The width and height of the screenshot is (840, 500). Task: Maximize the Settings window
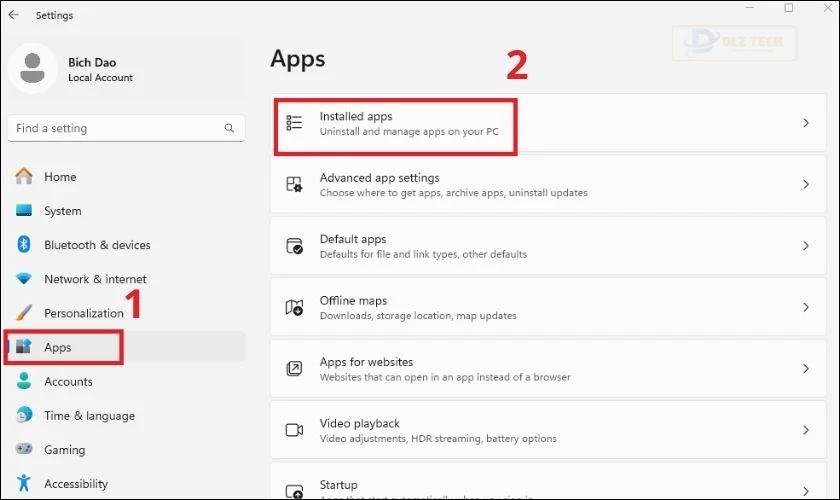point(789,8)
